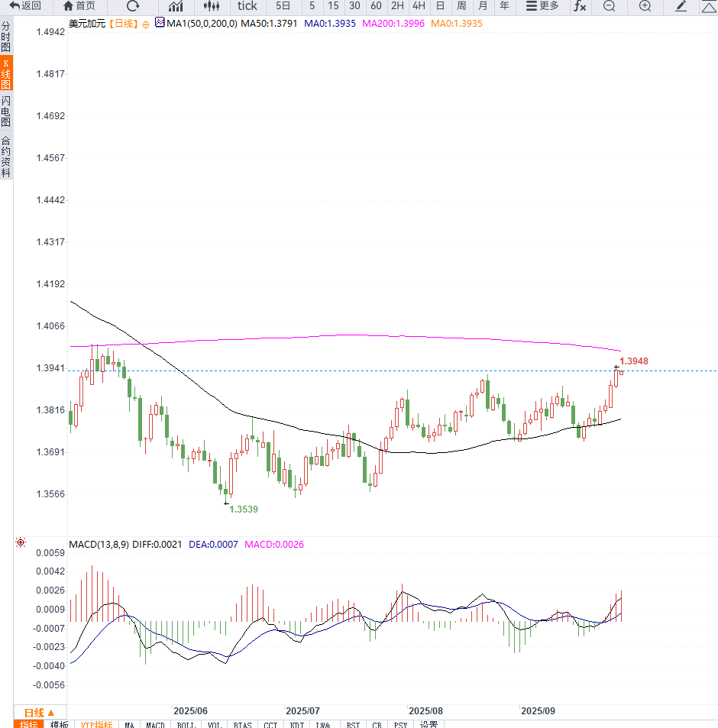Viewport: 718px width, 728px height.
Task: Choose the LWR indicator tab
Action: coord(323,724)
